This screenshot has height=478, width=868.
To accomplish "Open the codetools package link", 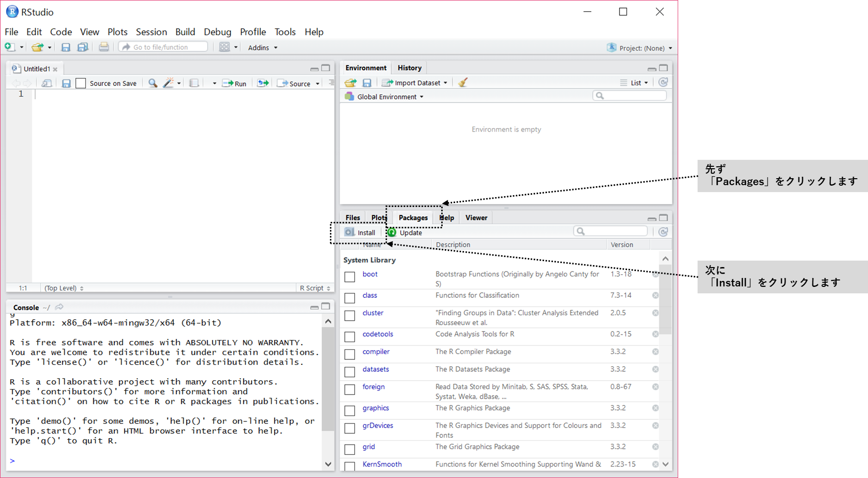I will 378,334.
